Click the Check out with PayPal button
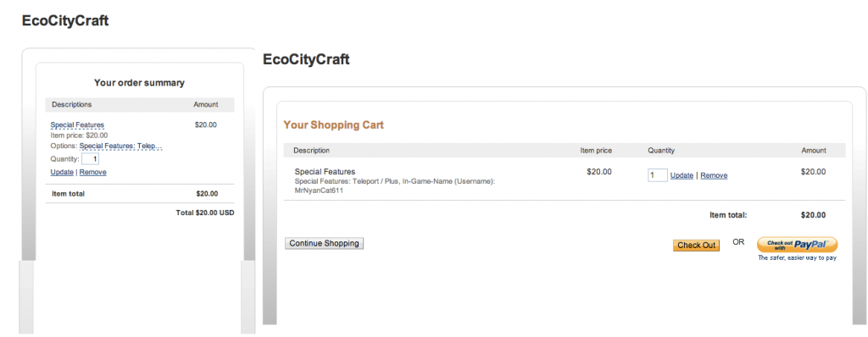Viewport: 868px width, 337px height. pyautogui.click(x=797, y=245)
